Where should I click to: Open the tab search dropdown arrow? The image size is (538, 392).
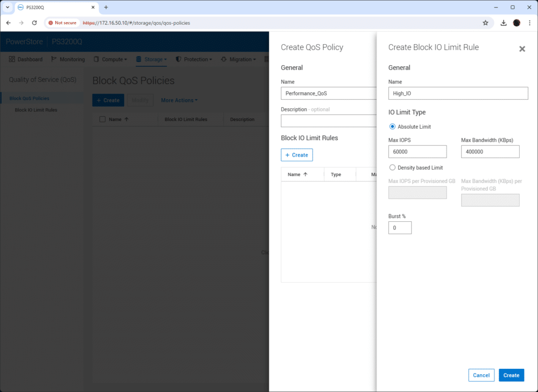[7, 7]
